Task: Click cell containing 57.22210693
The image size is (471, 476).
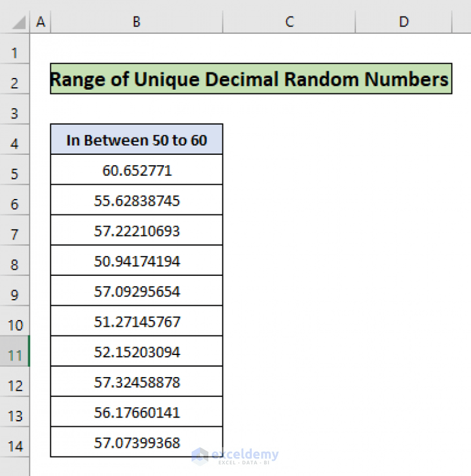Action: [136, 230]
